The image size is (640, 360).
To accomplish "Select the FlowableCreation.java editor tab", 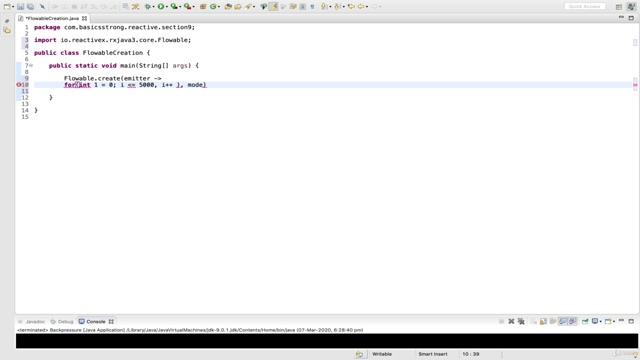I will click(52, 18).
